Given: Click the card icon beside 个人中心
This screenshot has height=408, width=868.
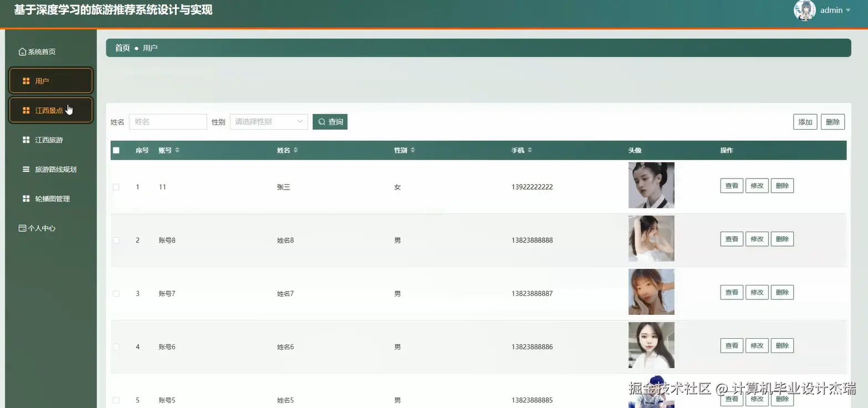Looking at the screenshot, I should [22, 228].
